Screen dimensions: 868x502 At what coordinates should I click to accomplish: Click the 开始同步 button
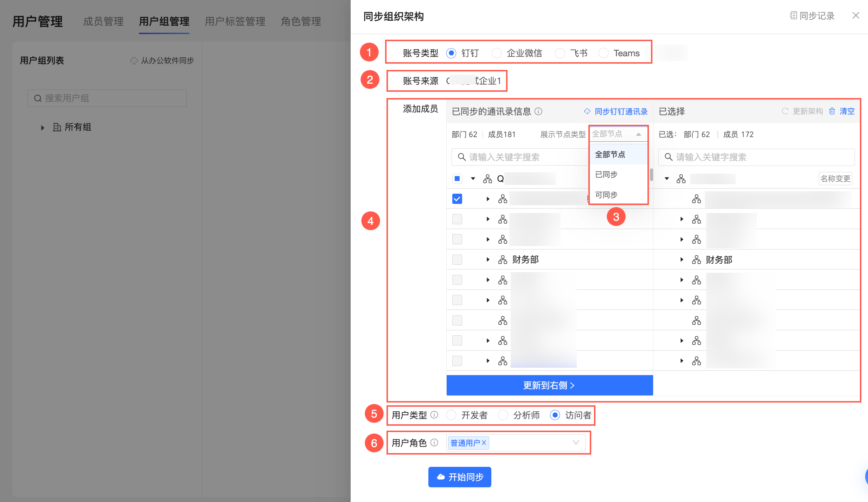[x=460, y=477]
